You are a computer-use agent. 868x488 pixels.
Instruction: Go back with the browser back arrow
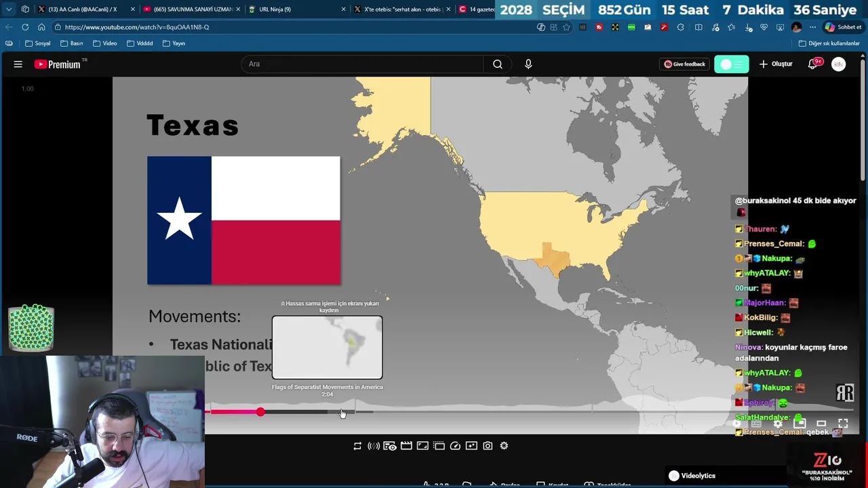(9, 27)
